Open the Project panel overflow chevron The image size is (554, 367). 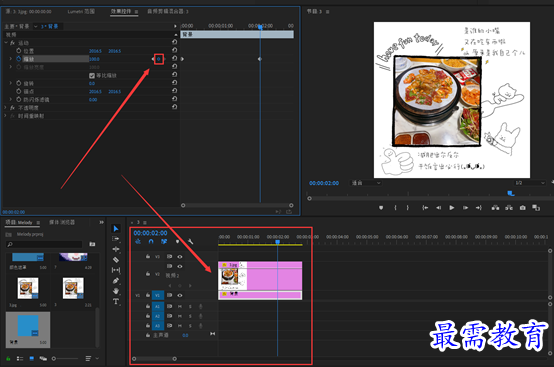click(101, 222)
